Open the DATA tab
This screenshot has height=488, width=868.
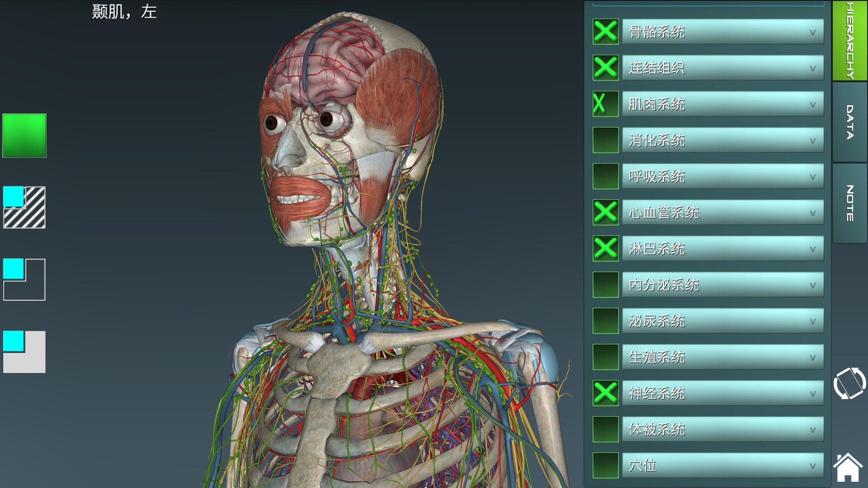point(849,122)
